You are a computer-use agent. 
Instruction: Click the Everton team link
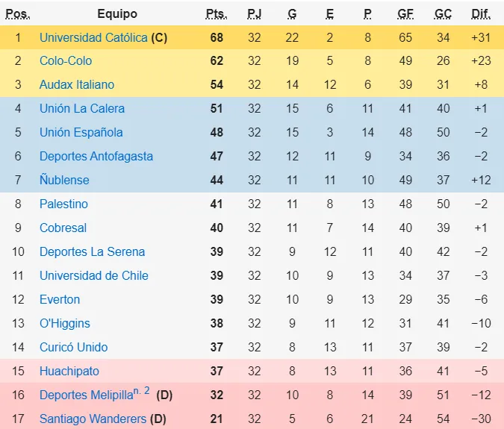pyautogui.click(x=60, y=300)
